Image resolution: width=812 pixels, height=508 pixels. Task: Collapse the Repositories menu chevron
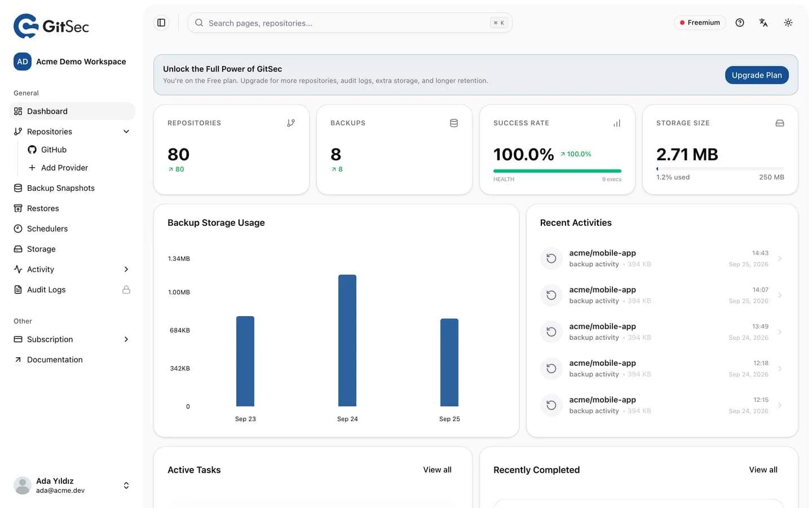(126, 132)
